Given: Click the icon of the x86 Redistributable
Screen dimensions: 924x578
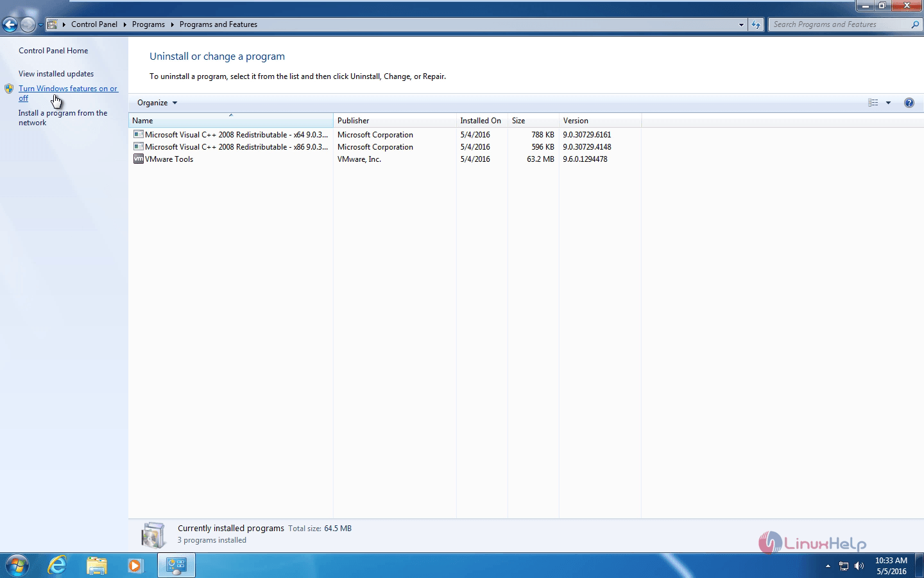Looking at the screenshot, I should 138,146.
